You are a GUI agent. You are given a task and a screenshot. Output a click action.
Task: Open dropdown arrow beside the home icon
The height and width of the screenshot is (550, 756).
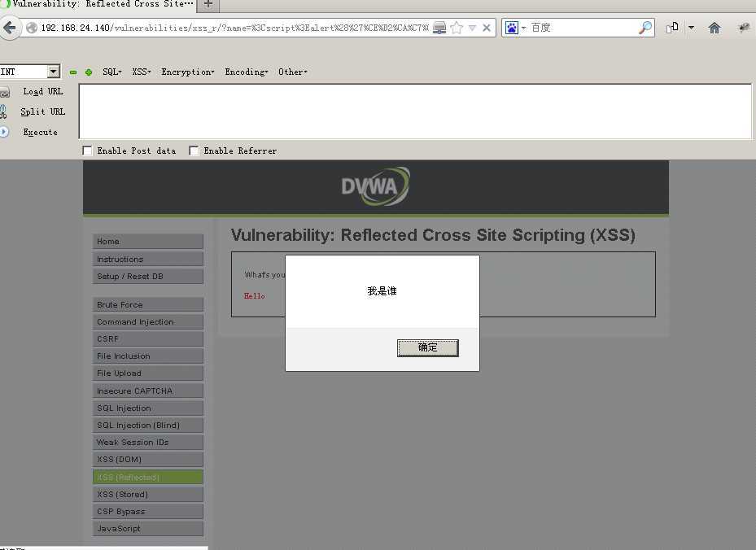coord(691,28)
